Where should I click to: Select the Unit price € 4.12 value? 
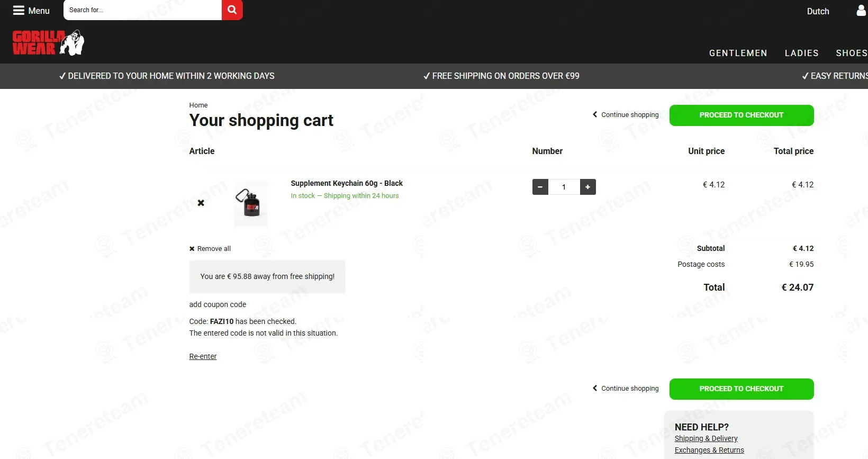[x=713, y=185]
